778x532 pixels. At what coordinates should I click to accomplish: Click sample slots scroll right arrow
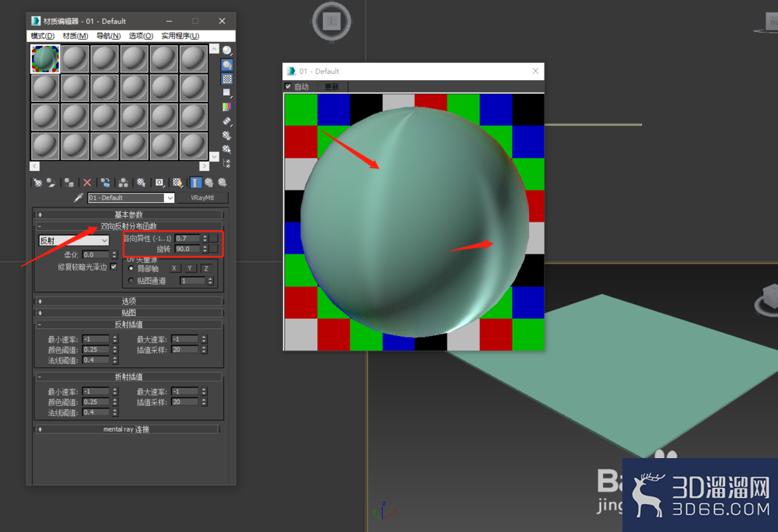[205, 166]
